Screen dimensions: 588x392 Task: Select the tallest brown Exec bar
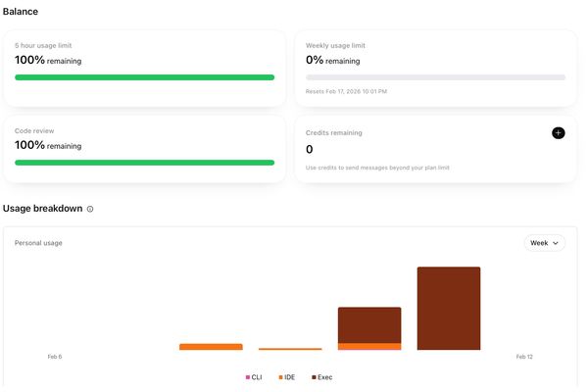tap(448, 308)
